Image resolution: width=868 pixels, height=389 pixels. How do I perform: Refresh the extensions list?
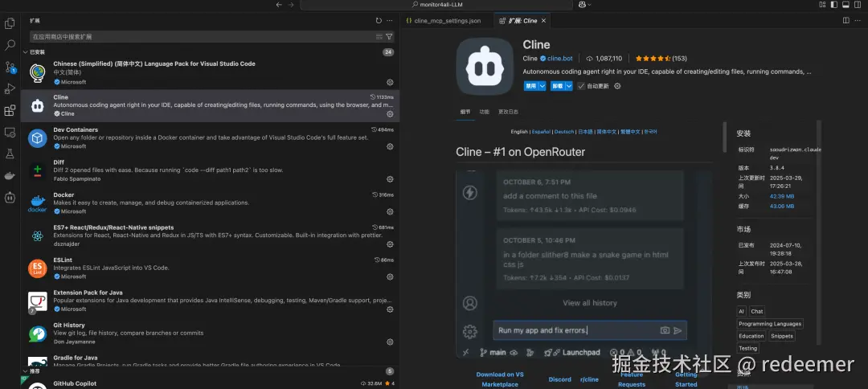(x=379, y=20)
